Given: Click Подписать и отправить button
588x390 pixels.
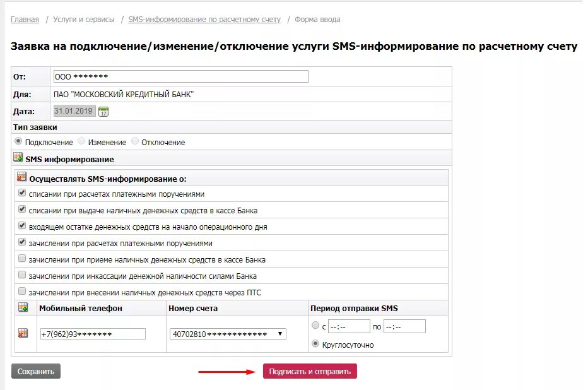Looking at the screenshot, I should (x=310, y=371).
